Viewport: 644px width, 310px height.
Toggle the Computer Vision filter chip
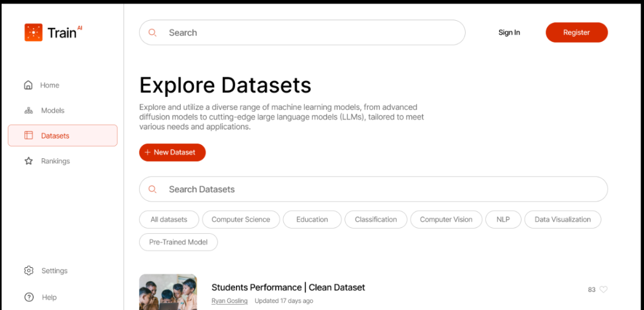tap(446, 219)
